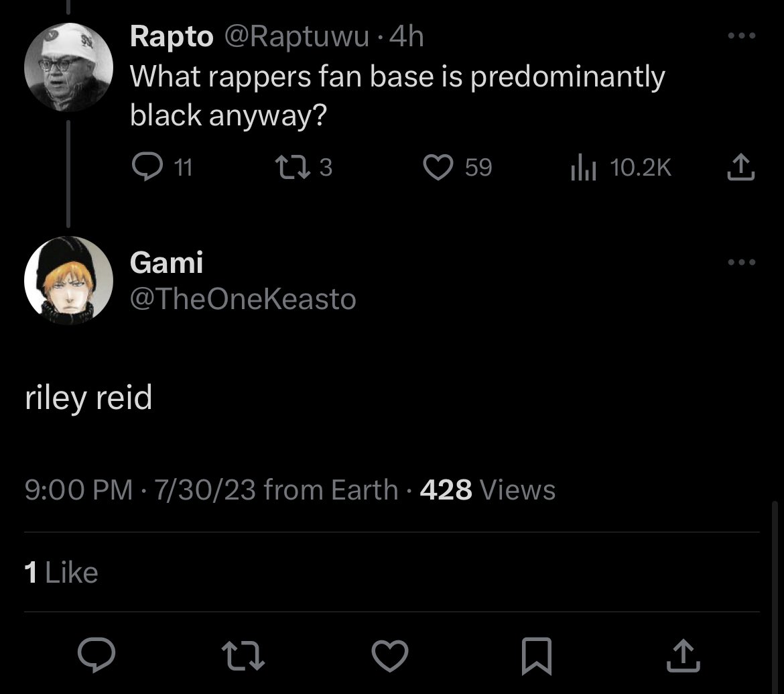This screenshot has width=784, height=694.
Task: Open the 428 Views count
Action: pyautogui.click(x=488, y=489)
